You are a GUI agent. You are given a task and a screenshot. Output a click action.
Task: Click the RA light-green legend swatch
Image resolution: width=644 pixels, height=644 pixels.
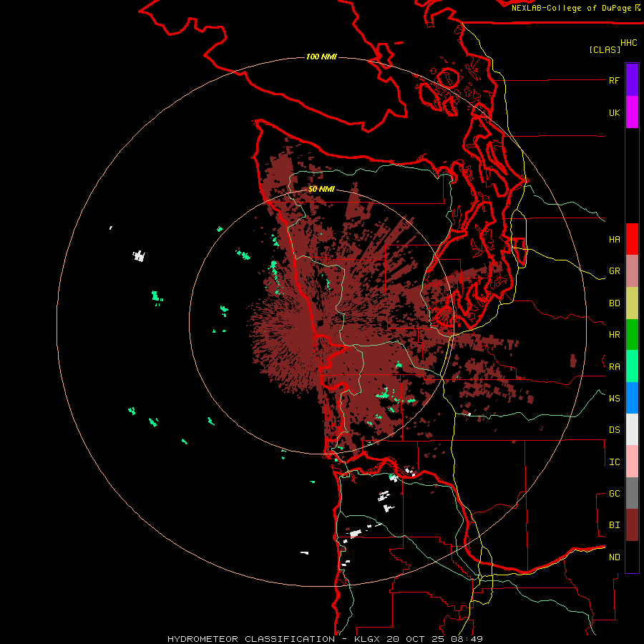(x=632, y=366)
